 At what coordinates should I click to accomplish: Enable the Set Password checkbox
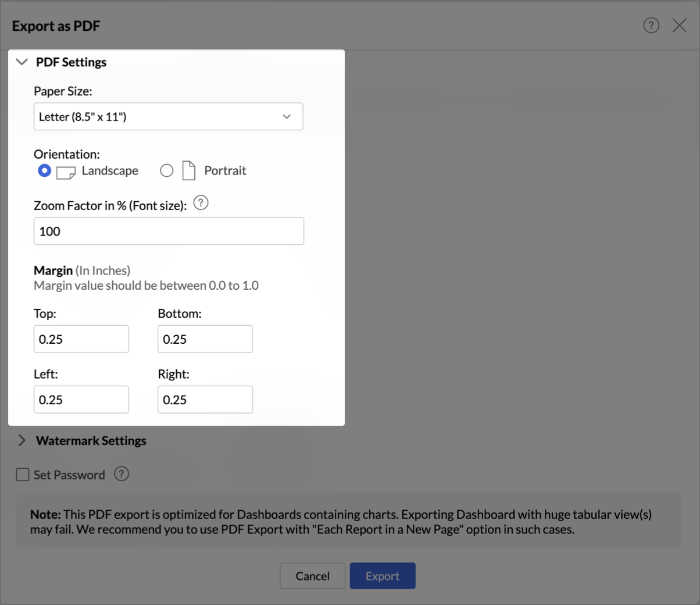23,475
